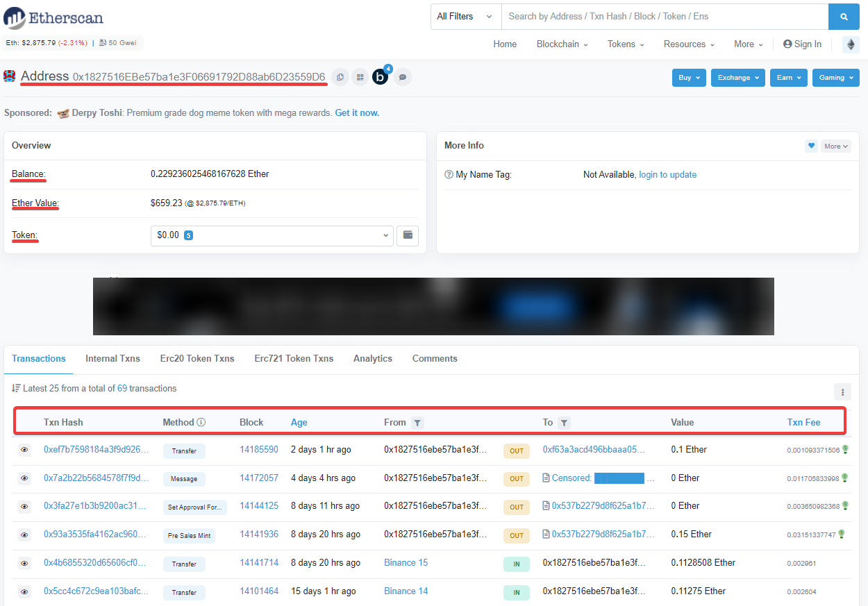Go to the Home nav item

point(505,44)
